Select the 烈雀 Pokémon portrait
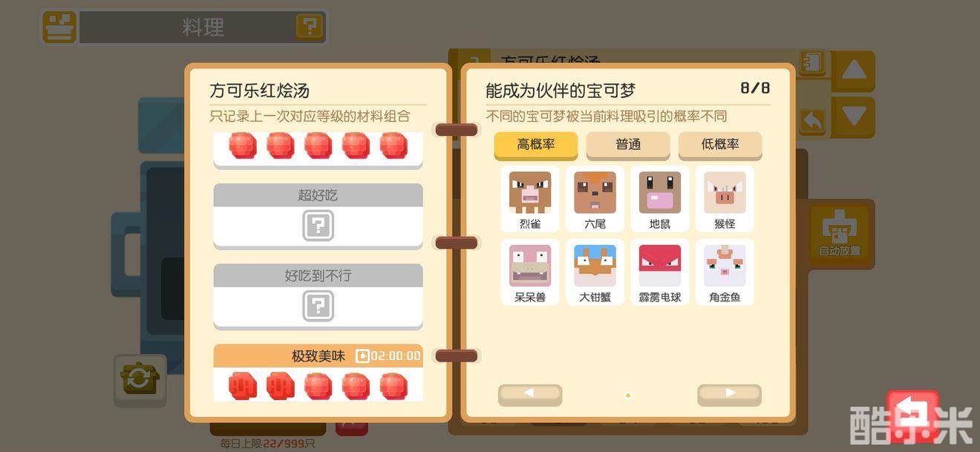The height and width of the screenshot is (452, 980). tap(530, 198)
